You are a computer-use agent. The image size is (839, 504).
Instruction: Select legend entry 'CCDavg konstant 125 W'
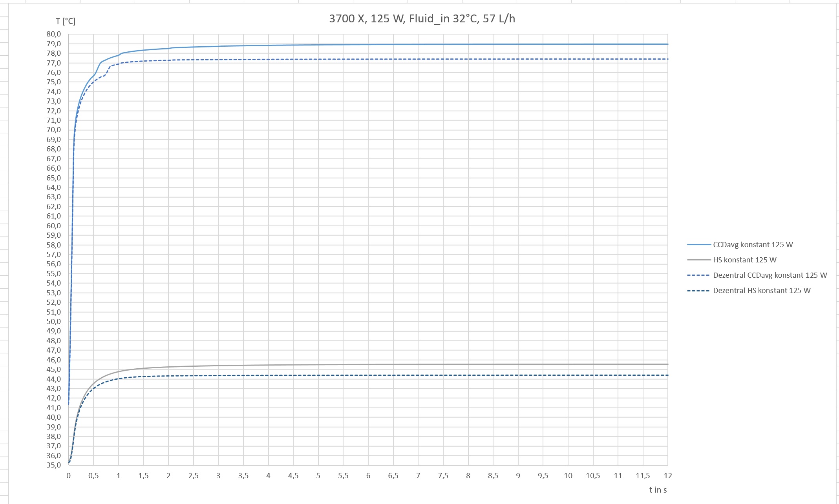[753, 245]
